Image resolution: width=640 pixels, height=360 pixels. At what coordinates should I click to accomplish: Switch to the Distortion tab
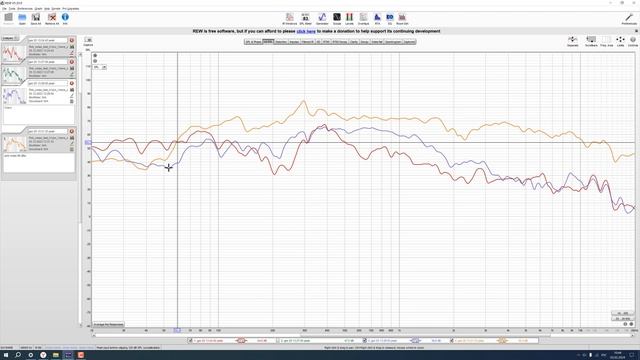tap(281, 42)
